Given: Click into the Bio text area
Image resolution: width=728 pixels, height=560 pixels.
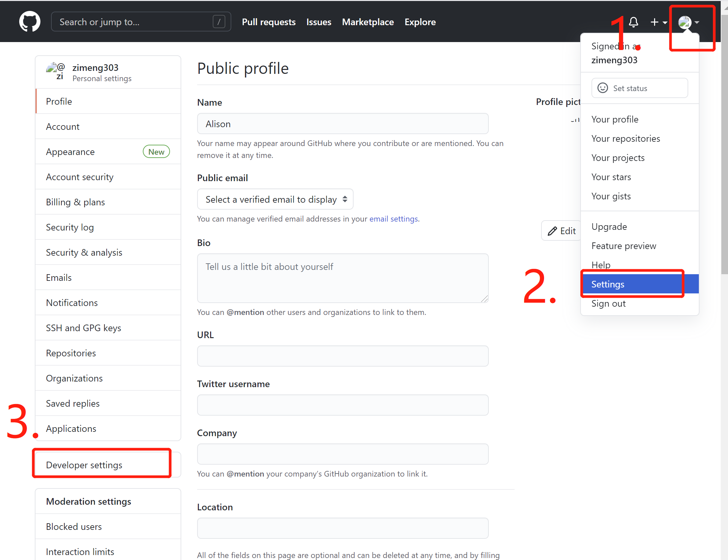Looking at the screenshot, I should (x=343, y=278).
